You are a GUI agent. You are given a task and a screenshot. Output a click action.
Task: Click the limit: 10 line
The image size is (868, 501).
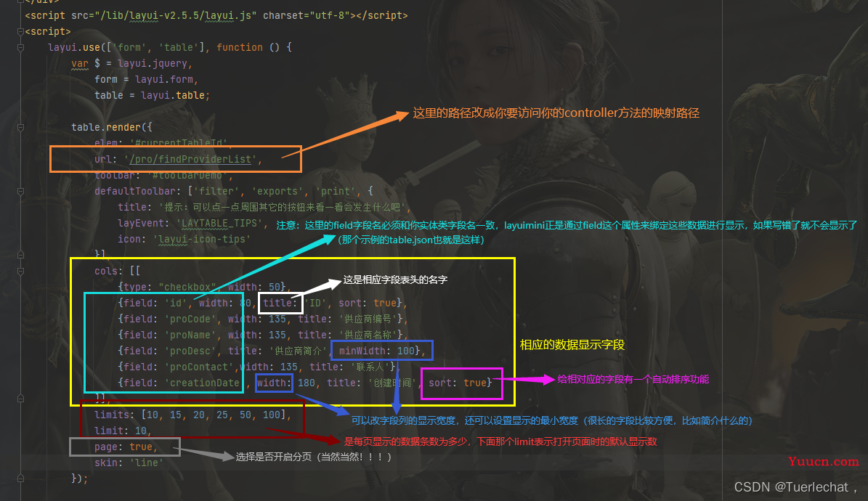tap(123, 431)
